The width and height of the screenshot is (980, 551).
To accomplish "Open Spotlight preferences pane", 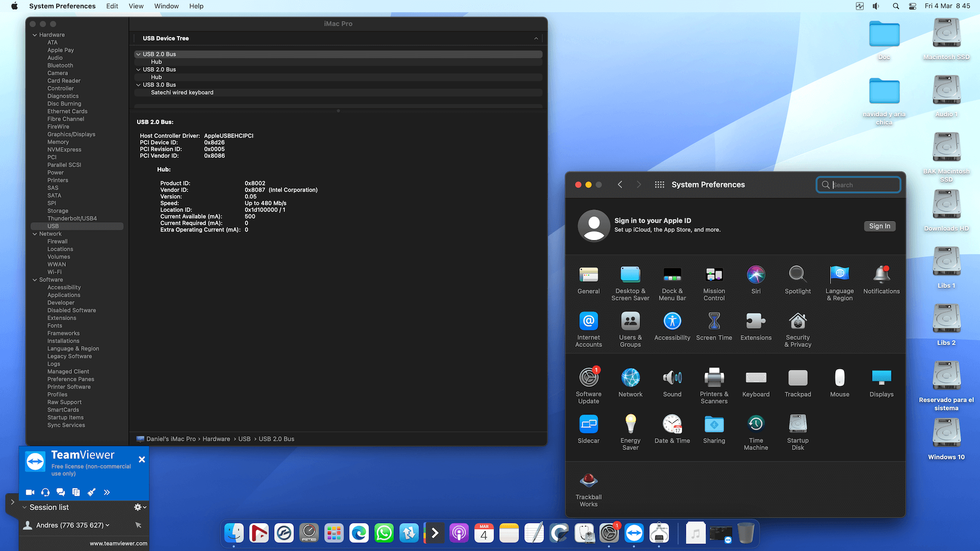I will click(x=798, y=280).
